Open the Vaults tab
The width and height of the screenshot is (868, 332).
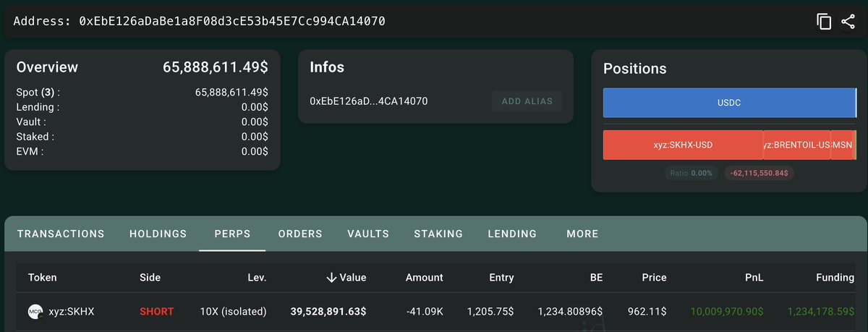(x=368, y=234)
